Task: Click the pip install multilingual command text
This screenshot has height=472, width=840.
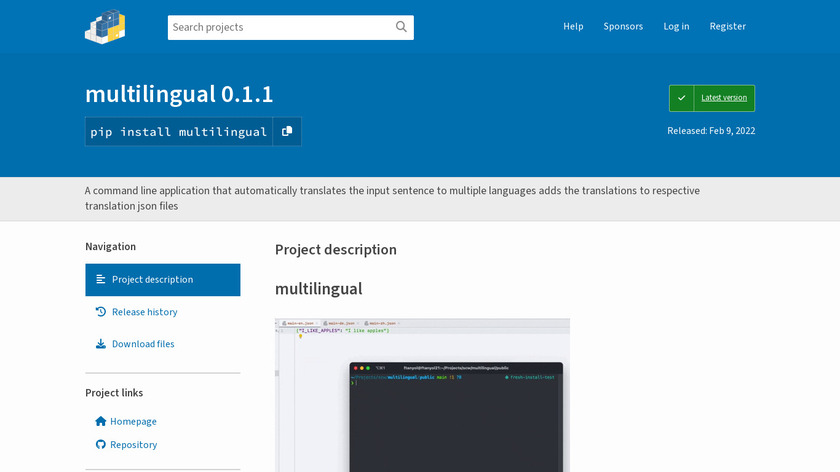Action: click(178, 132)
